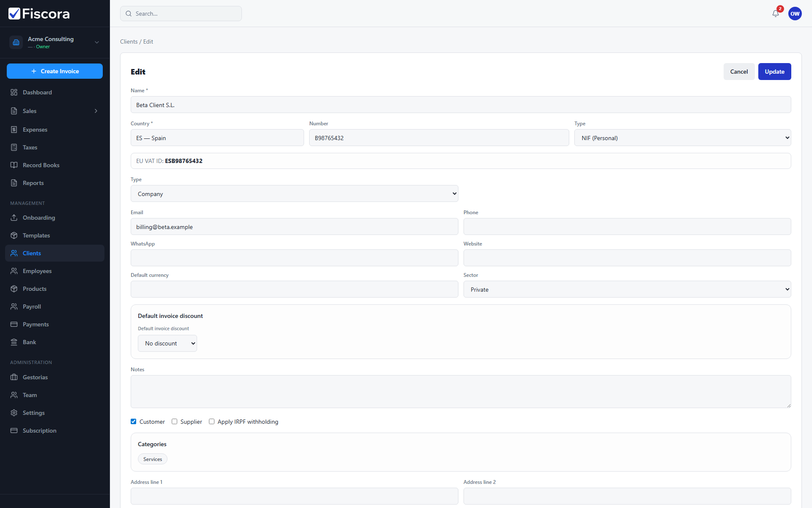Viewport: 812px width, 508px height.
Task: Enable Apply IRPF withholding checkbox
Action: 211,422
